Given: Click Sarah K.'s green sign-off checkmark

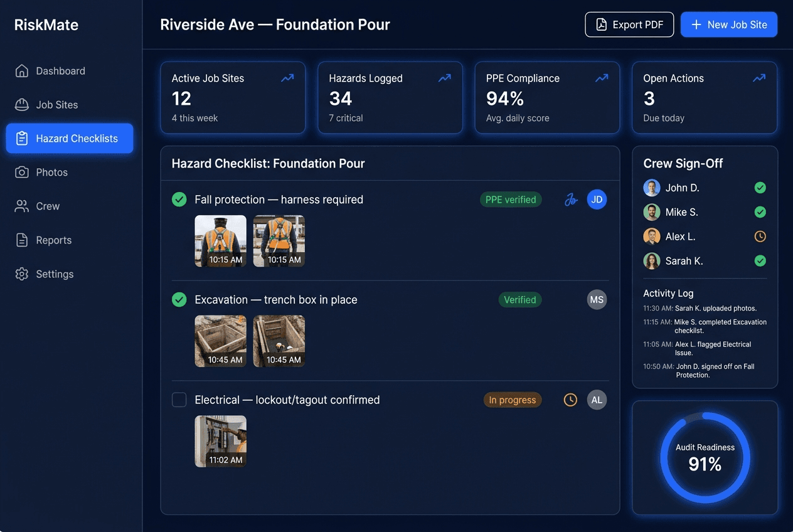Looking at the screenshot, I should (760, 261).
